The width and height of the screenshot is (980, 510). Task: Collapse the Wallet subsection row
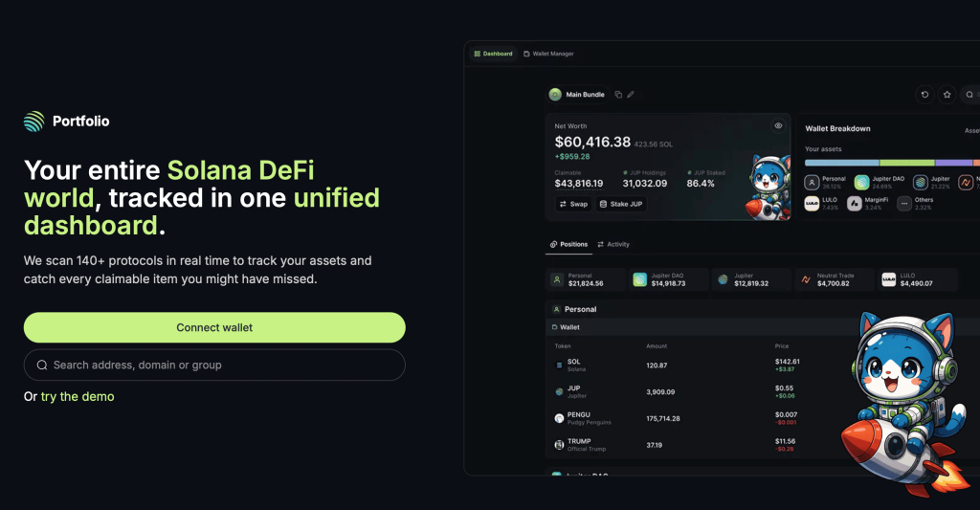pos(569,327)
